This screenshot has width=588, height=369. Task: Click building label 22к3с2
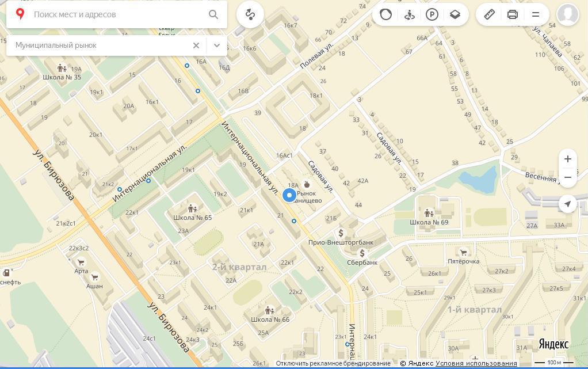point(79,248)
